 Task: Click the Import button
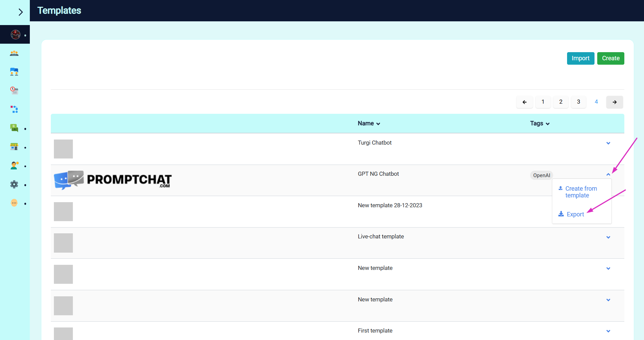click(x=580, y=58)
